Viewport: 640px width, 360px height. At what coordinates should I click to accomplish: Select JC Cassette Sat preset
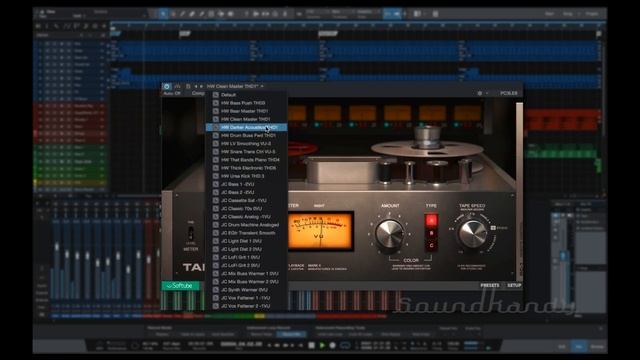(x=247, y=200)
